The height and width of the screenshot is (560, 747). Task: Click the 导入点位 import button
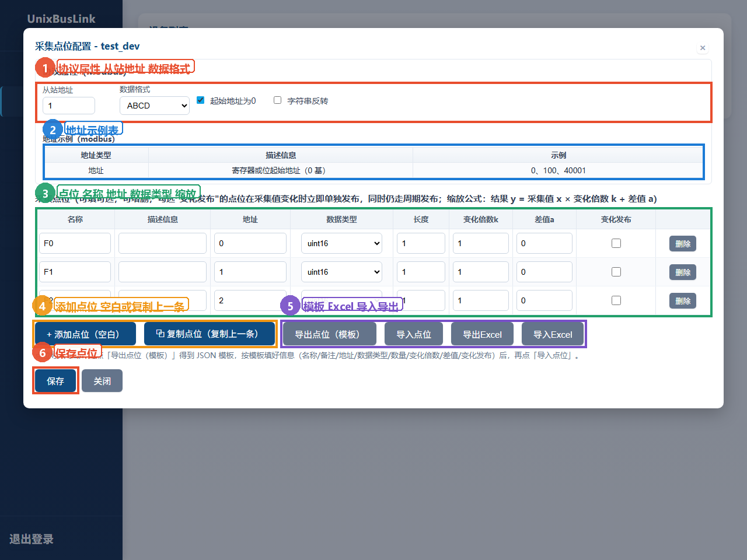[414, 334]
